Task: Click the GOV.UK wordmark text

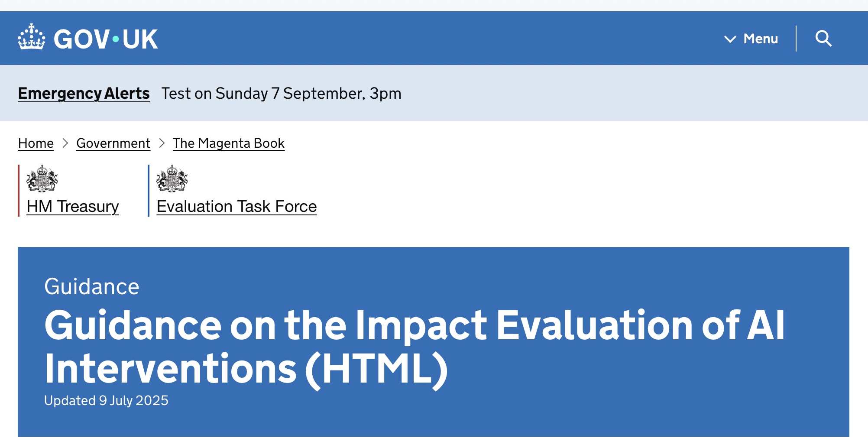Action: click(106, 39)
